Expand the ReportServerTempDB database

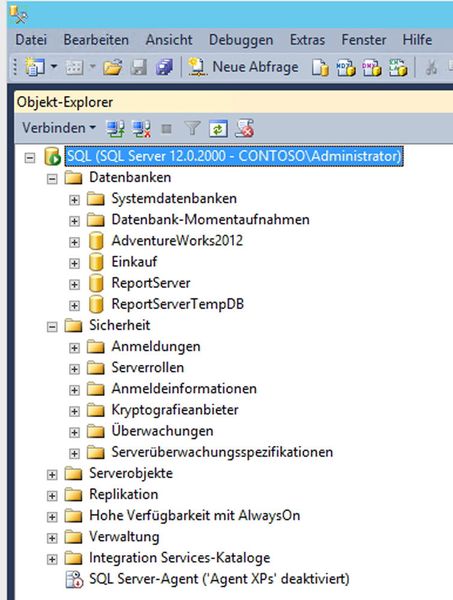[74, 305]
